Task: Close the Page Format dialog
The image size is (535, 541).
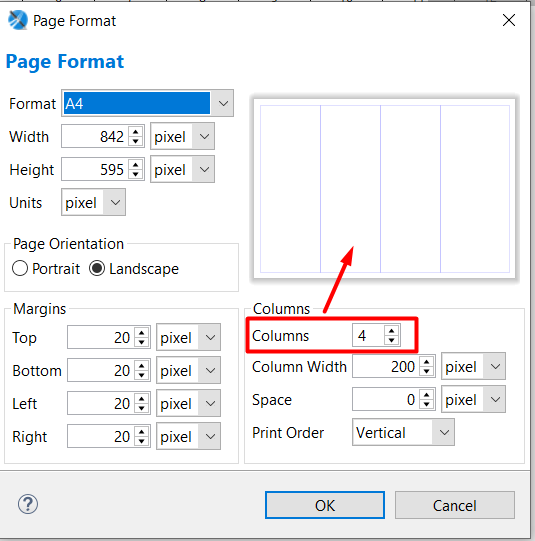Action: pos(509,20)
